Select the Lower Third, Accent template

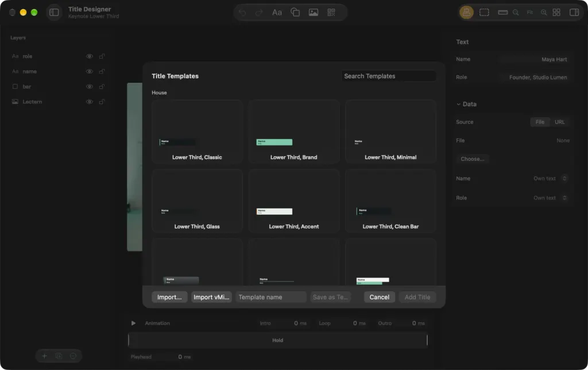[x=293, y=201]
